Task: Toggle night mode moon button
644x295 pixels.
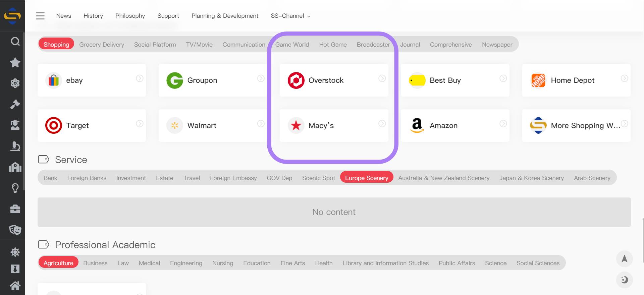Action: (x=624, y=280)
